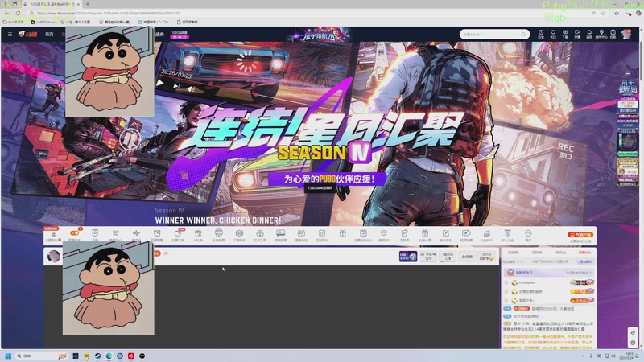Screen dimensions: 644x362
Task: Open the calendar announcement icon
Action: pos(301,235)
